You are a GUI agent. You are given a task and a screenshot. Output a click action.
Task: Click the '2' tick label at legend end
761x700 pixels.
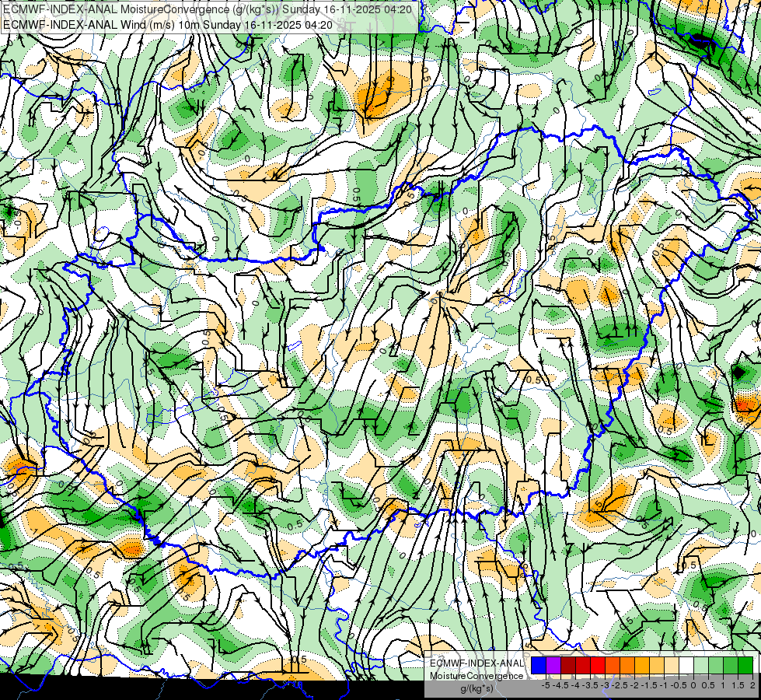coord(752,685)
